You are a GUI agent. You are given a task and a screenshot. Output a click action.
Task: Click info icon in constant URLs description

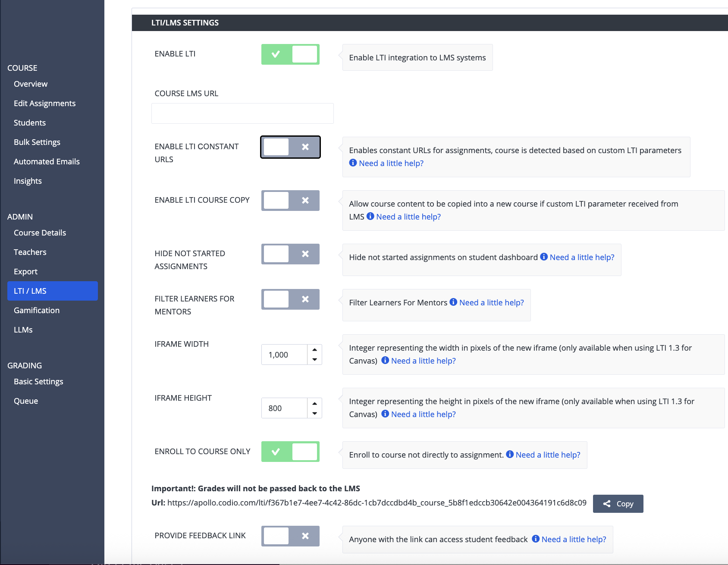click(x=353, y=163)
